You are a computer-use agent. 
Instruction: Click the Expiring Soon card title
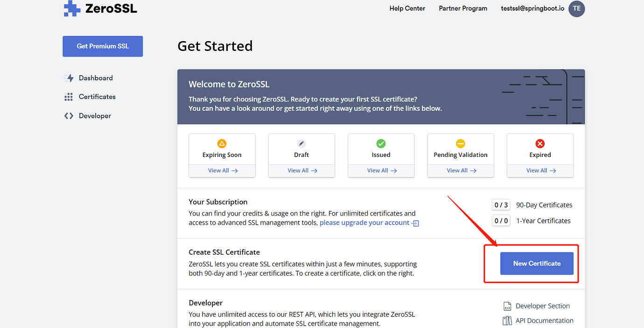point(222,155)
